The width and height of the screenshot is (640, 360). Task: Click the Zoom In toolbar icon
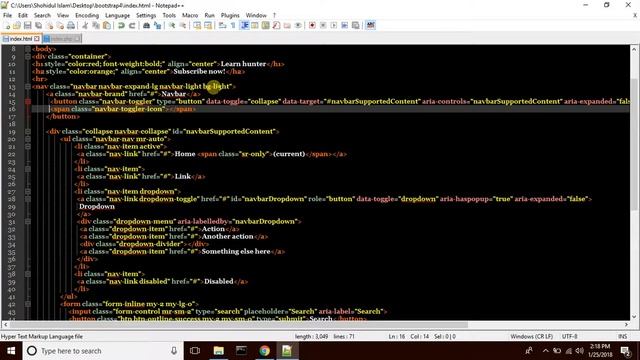pyautogui.click(x=172, y=25)
